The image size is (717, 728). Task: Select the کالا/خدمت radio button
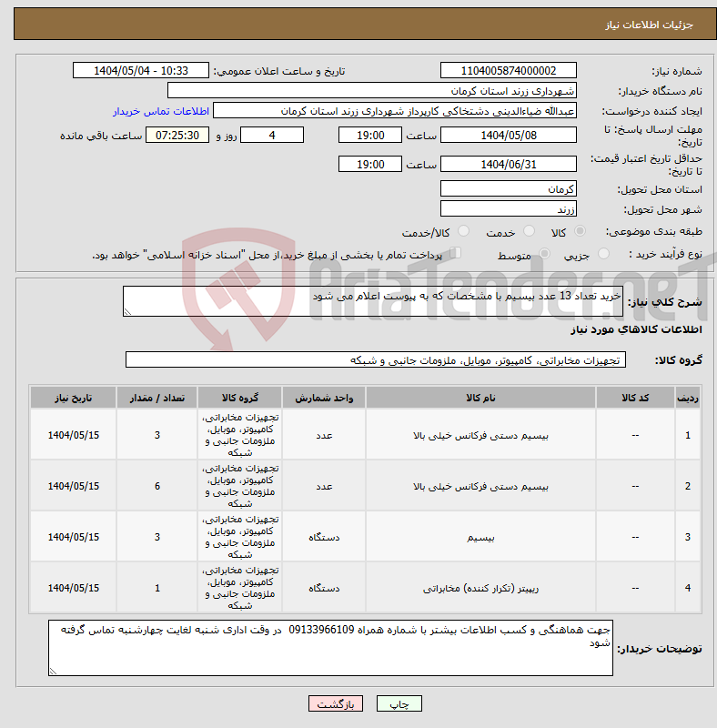(x=463, y=231)
